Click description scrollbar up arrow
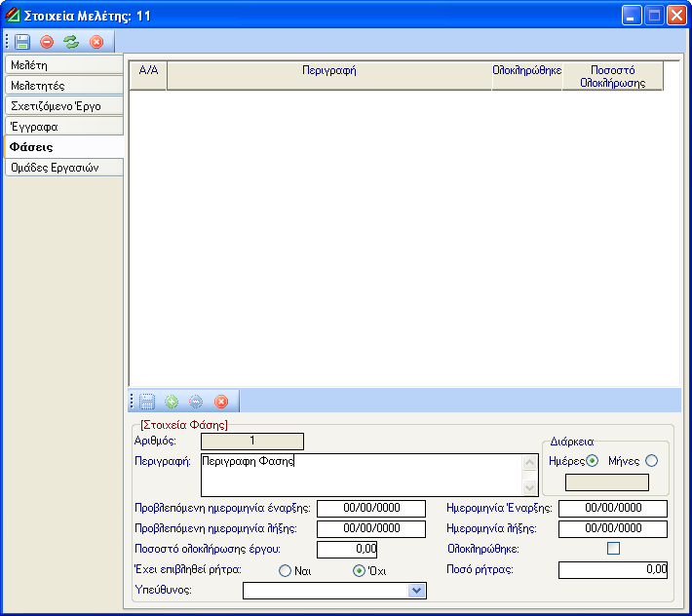 pyautogui.click(x=529, y=463)
